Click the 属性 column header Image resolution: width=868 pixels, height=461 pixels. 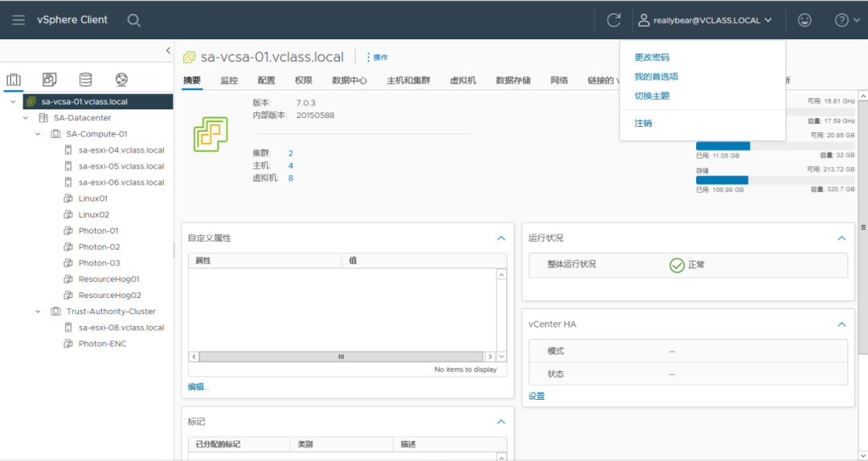tap(264, 261)
